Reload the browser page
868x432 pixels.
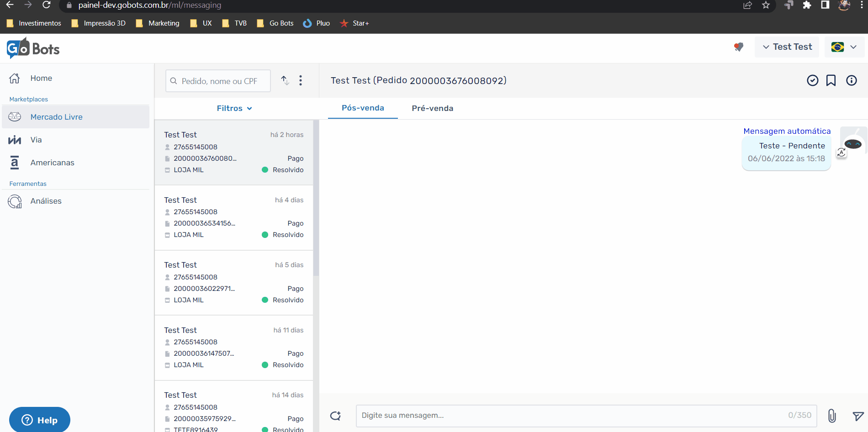pos(46,5)
